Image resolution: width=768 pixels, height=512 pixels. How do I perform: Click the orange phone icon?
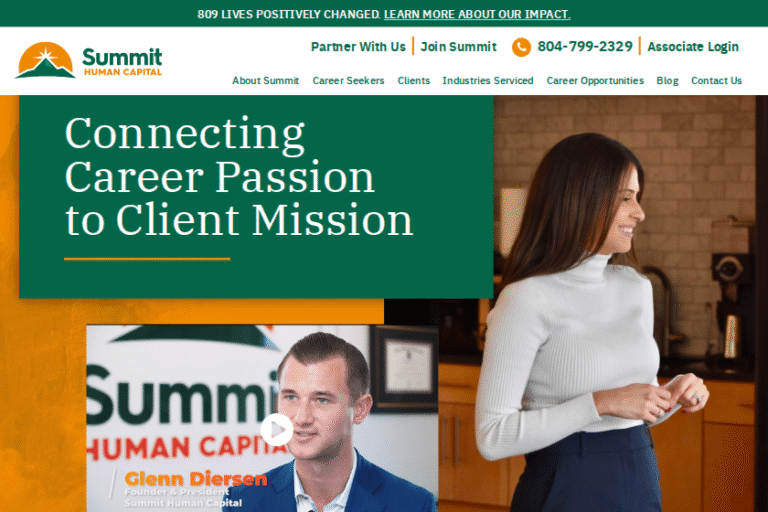coord(521,47)
